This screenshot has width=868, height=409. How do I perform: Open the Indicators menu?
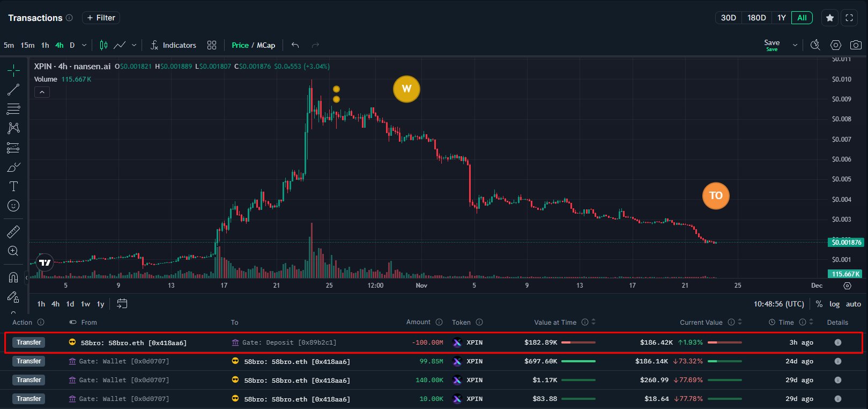pos(173,45)
